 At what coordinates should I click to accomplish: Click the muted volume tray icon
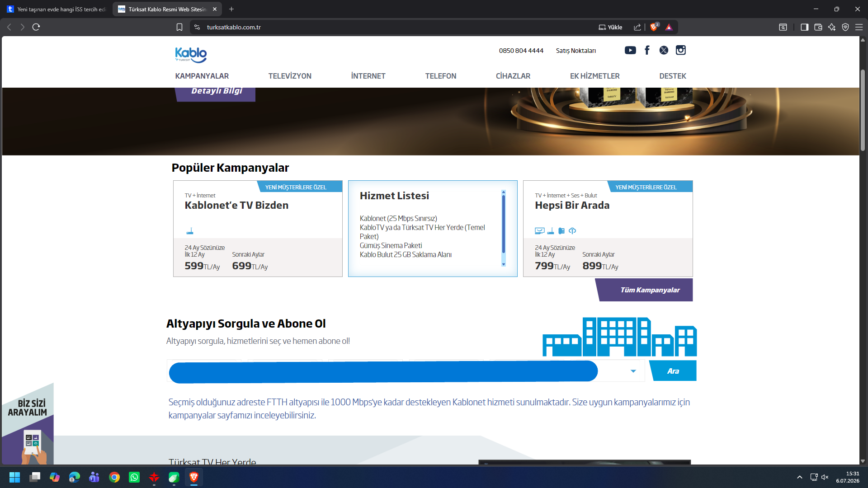825,477
